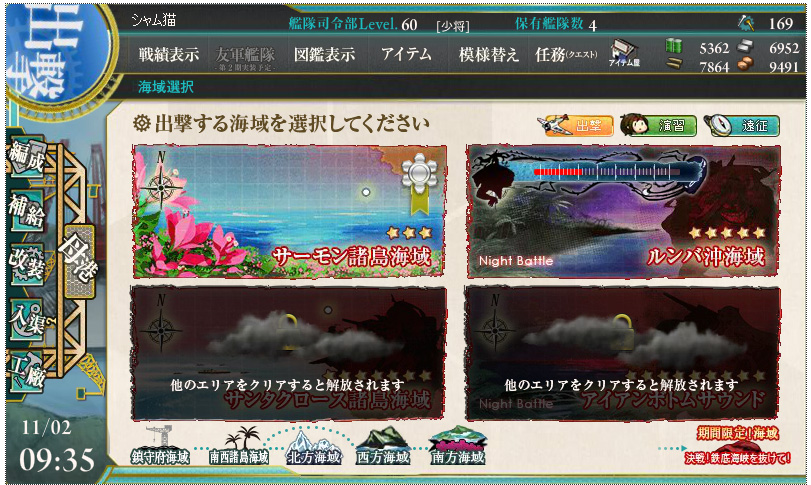Select the 補給 resupply icon
811x485 pixels.
pyautogui.click(x=26, y=210)
